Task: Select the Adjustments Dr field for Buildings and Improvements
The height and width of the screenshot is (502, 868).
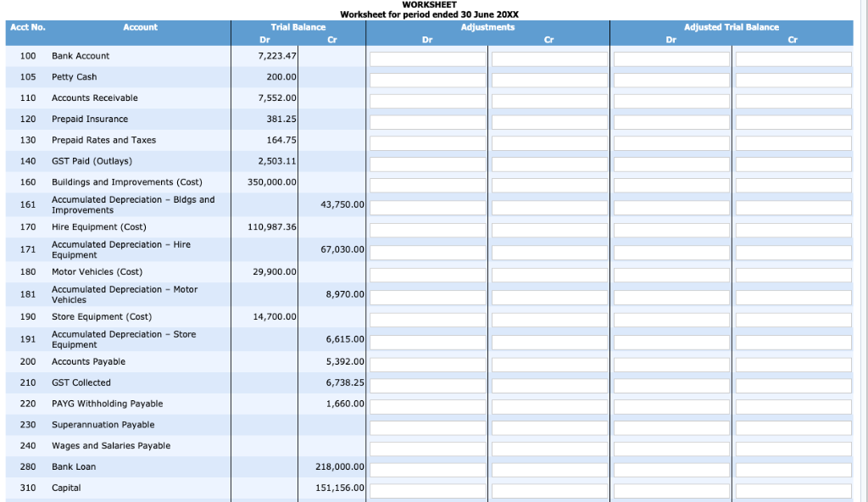Action: click(427, 184)
